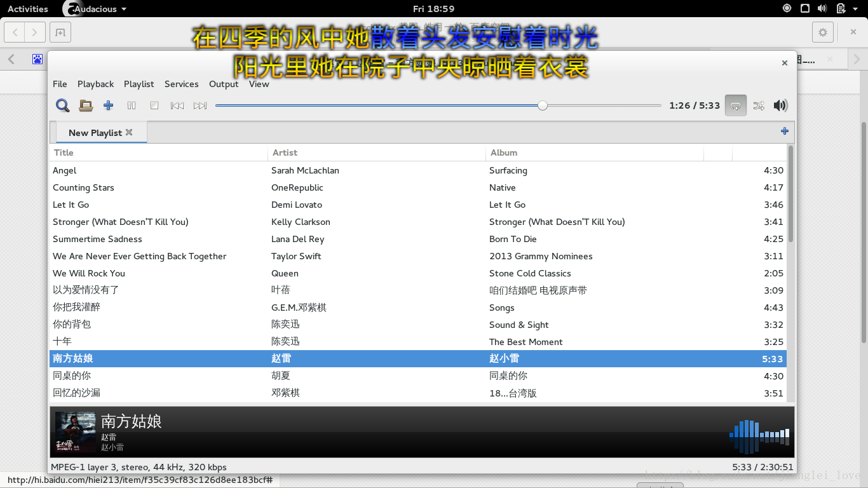Select Stronger (What Doesn'T Kill You) title cell
The height and width of the screenshot is (488, 868).
pos(121,222)
